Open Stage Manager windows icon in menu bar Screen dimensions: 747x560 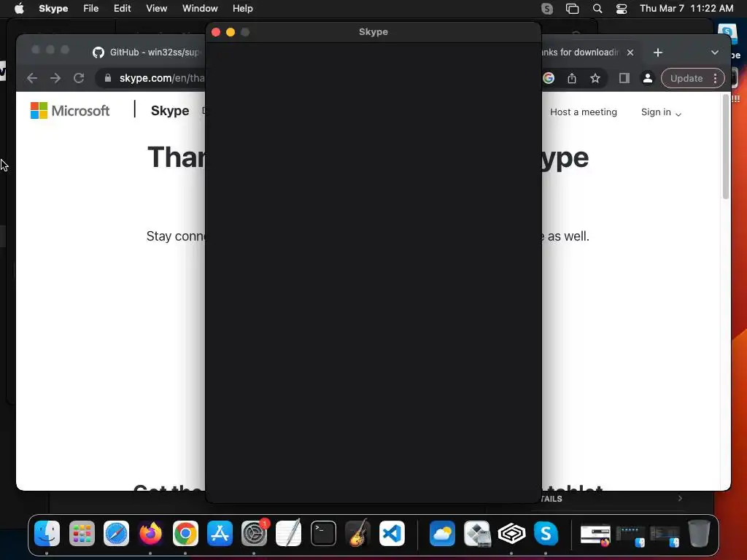coord(572,8)
